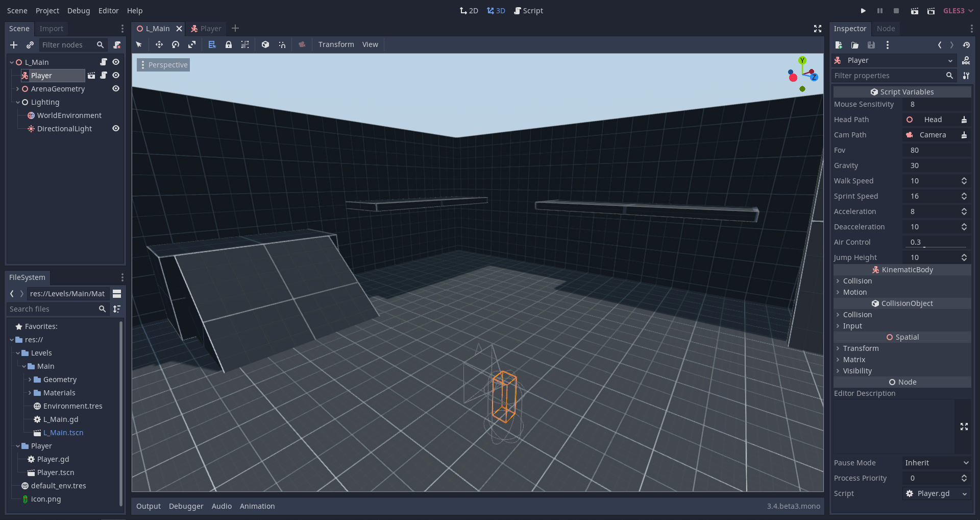Screen dimensions: 980x520
Task: Open the Animation bottom panel
Action: point(257,506)
